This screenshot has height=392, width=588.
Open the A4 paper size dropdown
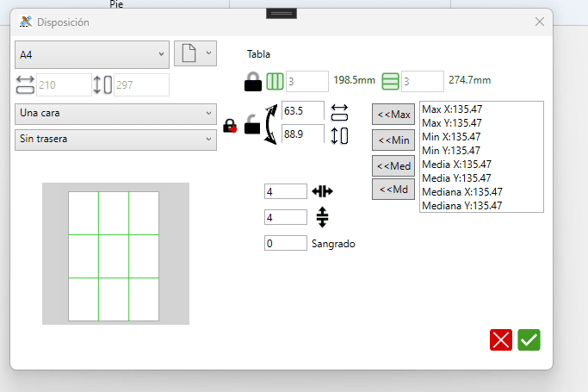click(92, 55)
